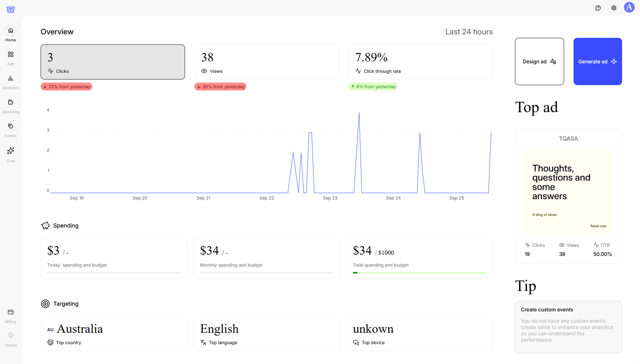Click the Australia top country card
This screenshot has height=364, width=640.
pyautogui.click(x=114, y=333)
